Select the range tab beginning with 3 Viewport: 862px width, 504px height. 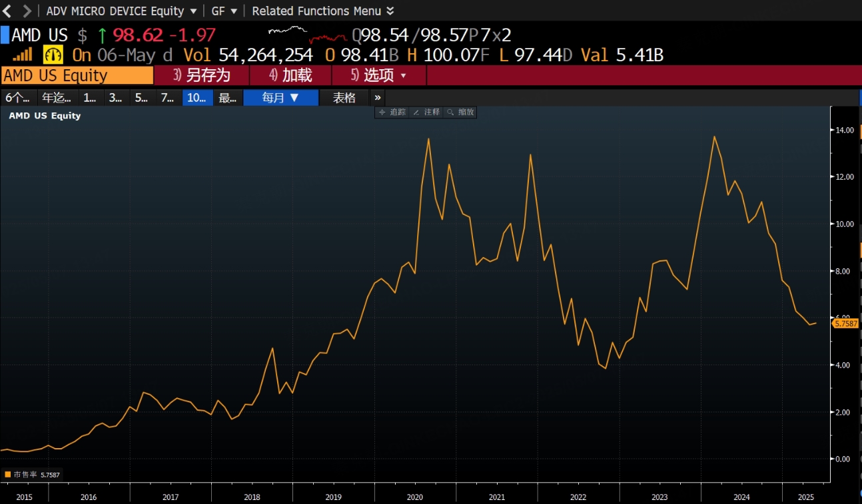(x=116, y=98)
